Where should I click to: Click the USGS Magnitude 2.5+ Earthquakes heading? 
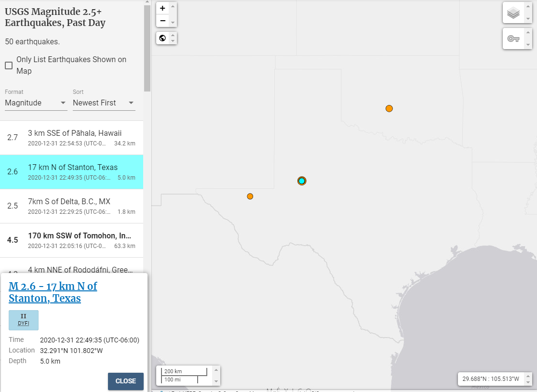(55, 17)
